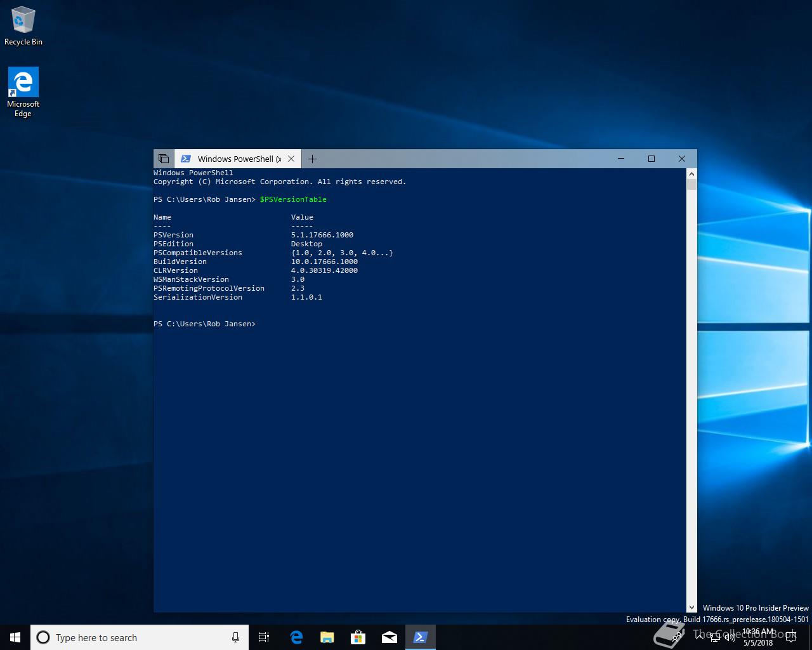This screenshot has width=812, height=650.
Task: Click PSVersion value 5.1.17666.1000
Action: click(322, 235)
